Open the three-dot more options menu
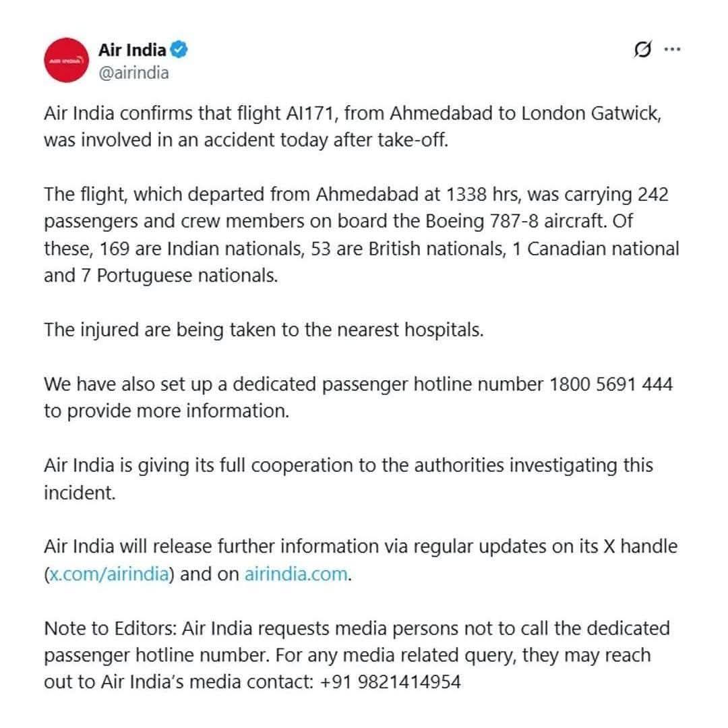Screen dimensions: 728x728 point(672,49)
